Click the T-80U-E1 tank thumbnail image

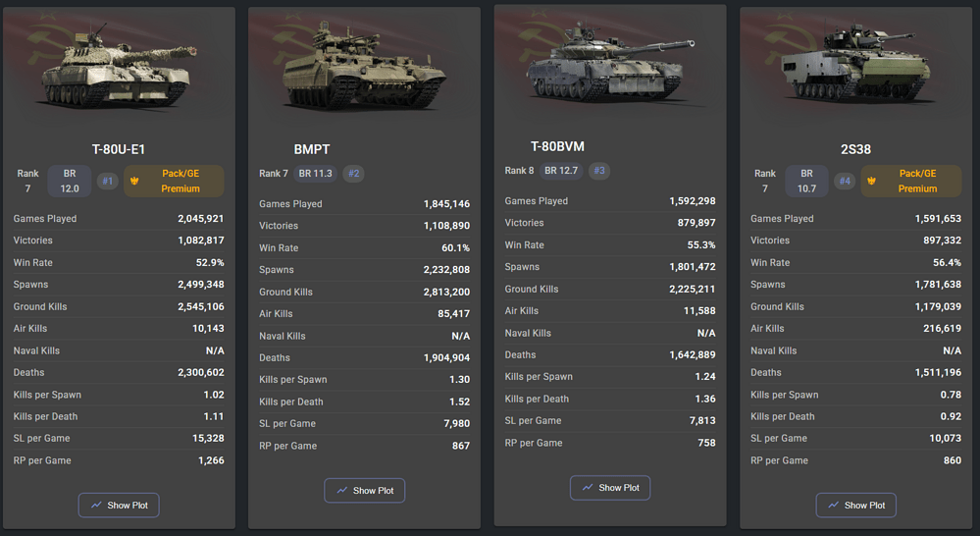pos(118,71)
